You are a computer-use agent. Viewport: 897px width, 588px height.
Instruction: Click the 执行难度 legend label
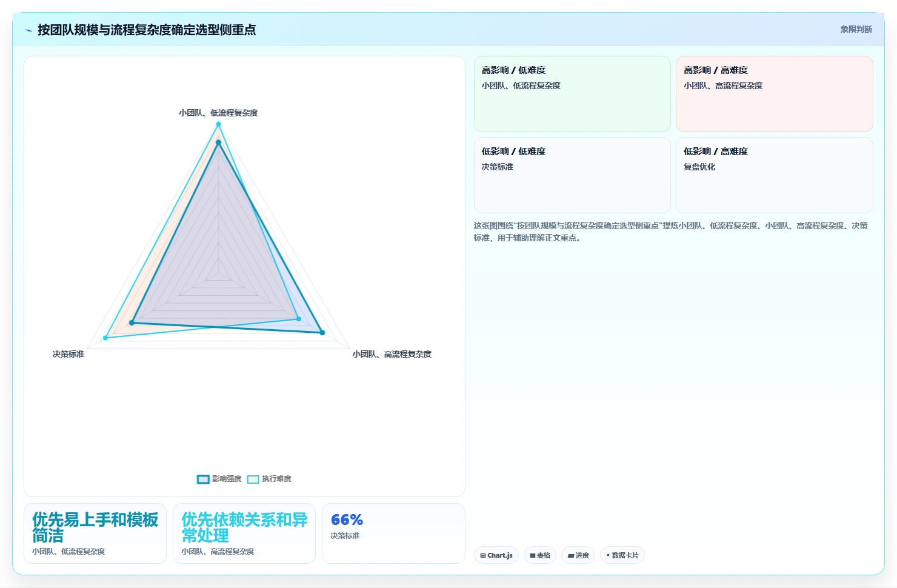point(276,479)
